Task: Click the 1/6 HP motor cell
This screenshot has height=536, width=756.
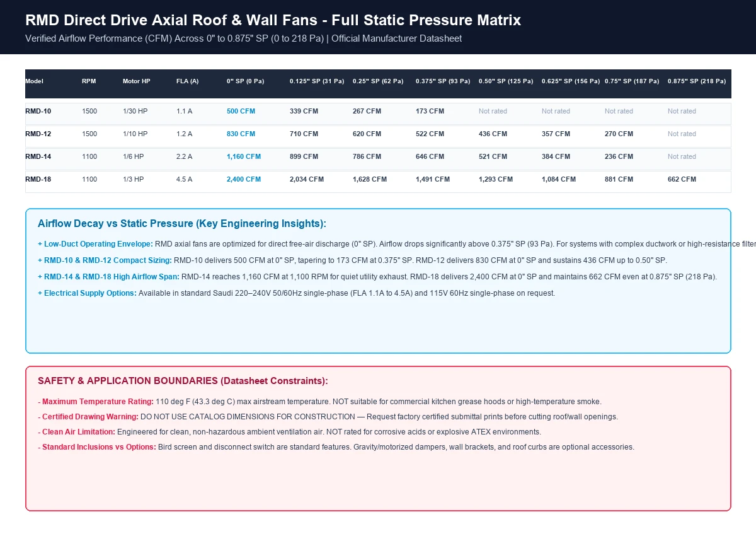Action: 134,157
